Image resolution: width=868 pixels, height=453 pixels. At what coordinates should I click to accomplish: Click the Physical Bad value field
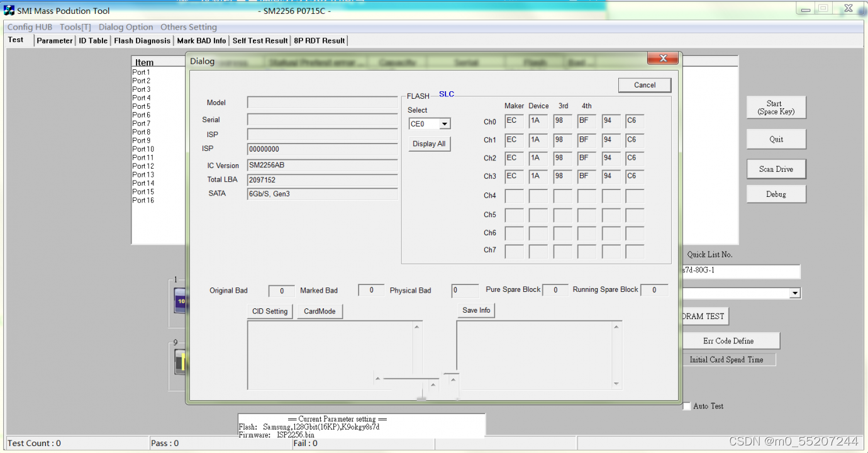465,291
